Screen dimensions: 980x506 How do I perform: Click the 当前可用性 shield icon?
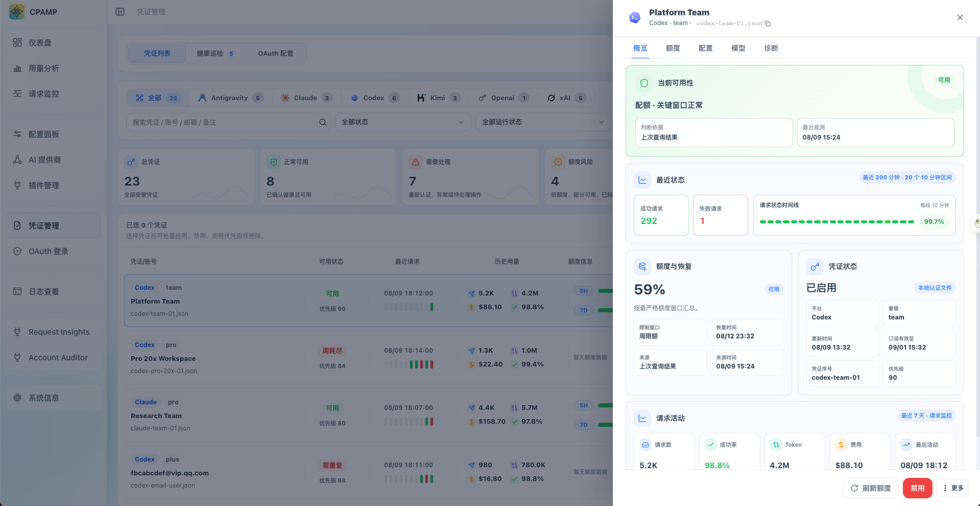coord(644,83)
